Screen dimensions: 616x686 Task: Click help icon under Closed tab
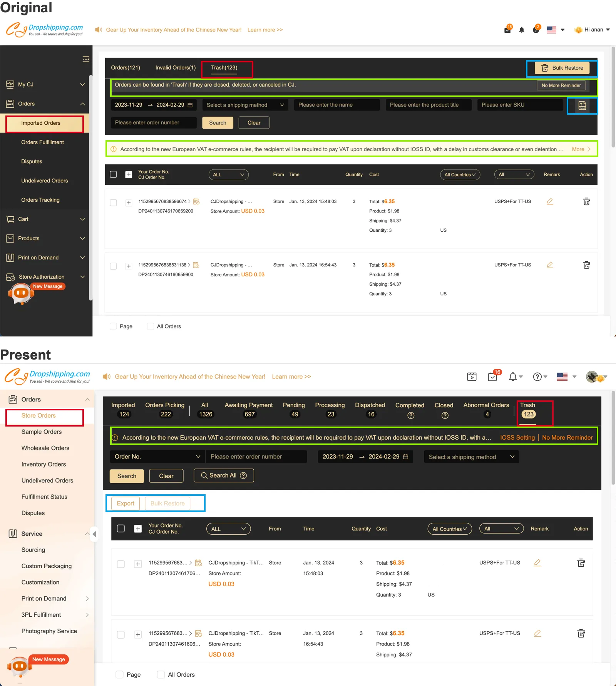445,415
